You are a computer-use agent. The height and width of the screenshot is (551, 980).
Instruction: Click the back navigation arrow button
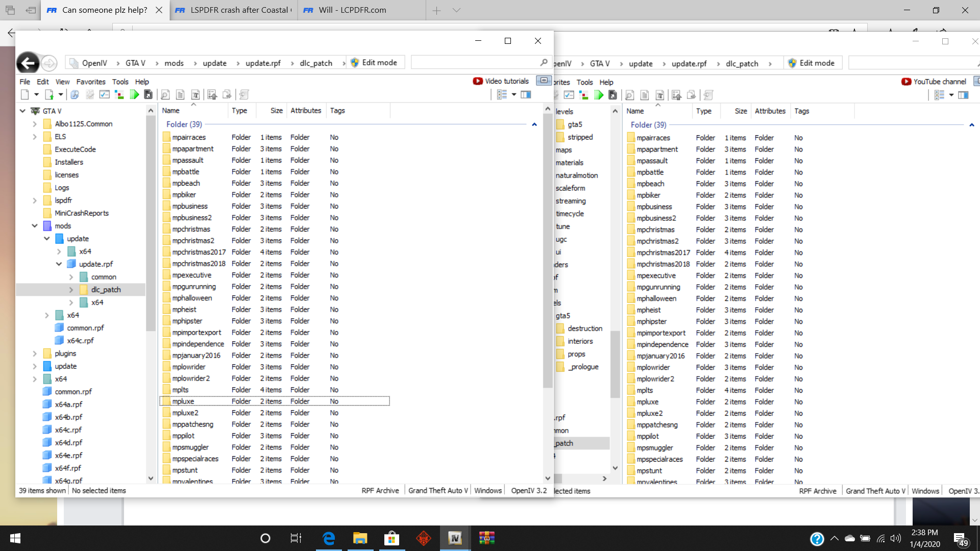tap(28, 63)
